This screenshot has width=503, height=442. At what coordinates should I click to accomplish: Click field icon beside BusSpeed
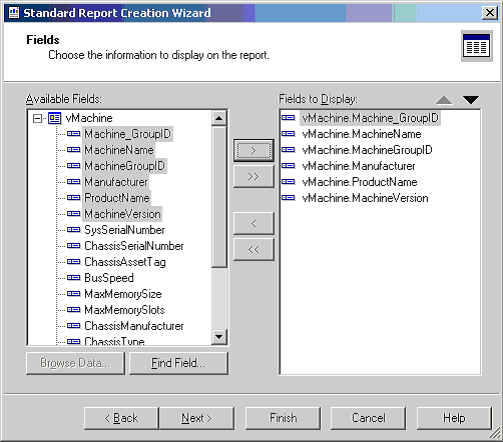(73, 278)
